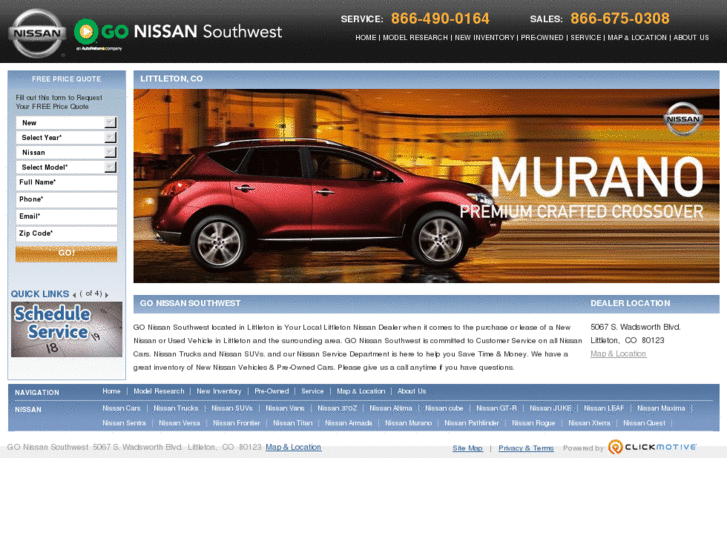Open Map & Location link under Dealer Location
727x545 pixels.
[x=618, y=354]
